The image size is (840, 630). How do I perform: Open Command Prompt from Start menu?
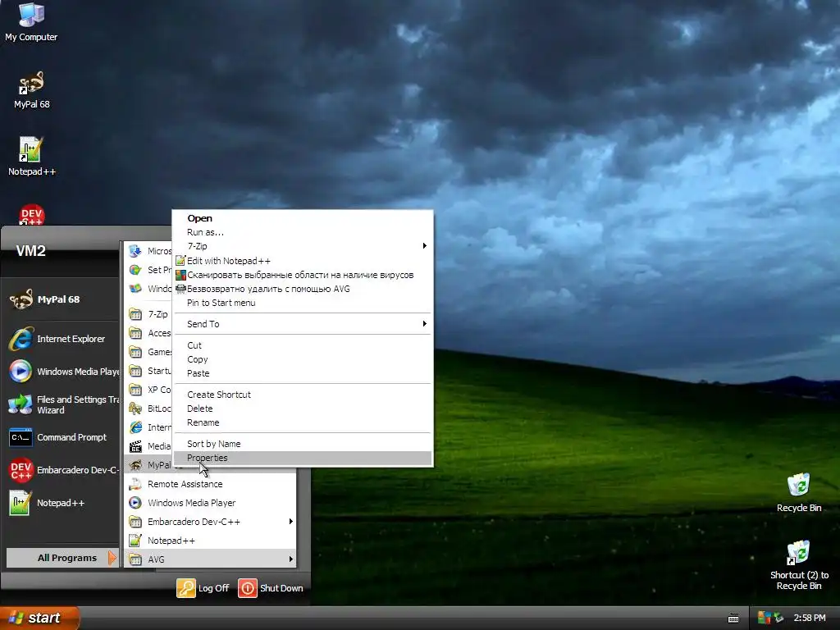click(59, 437)
